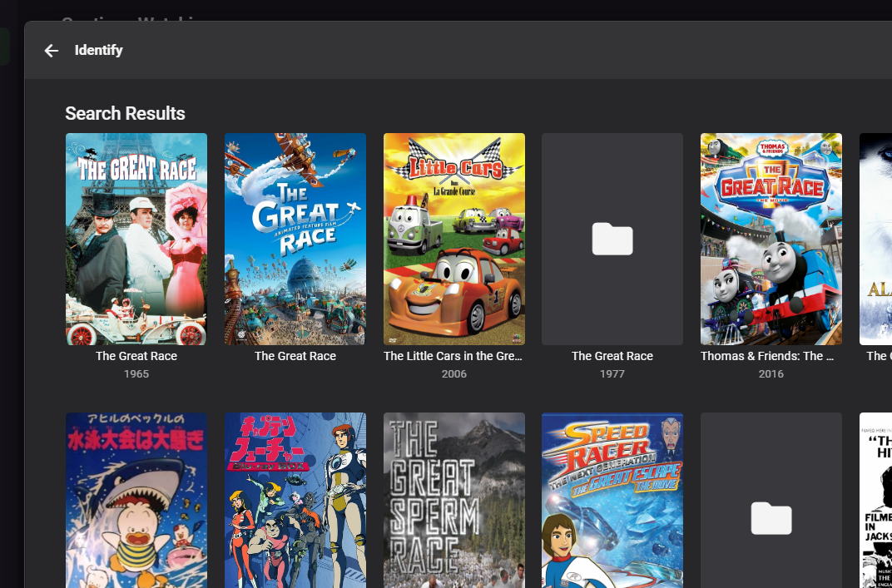Click the year 1977 label
This screenshot has height=588, width=892.
(612, 373)
